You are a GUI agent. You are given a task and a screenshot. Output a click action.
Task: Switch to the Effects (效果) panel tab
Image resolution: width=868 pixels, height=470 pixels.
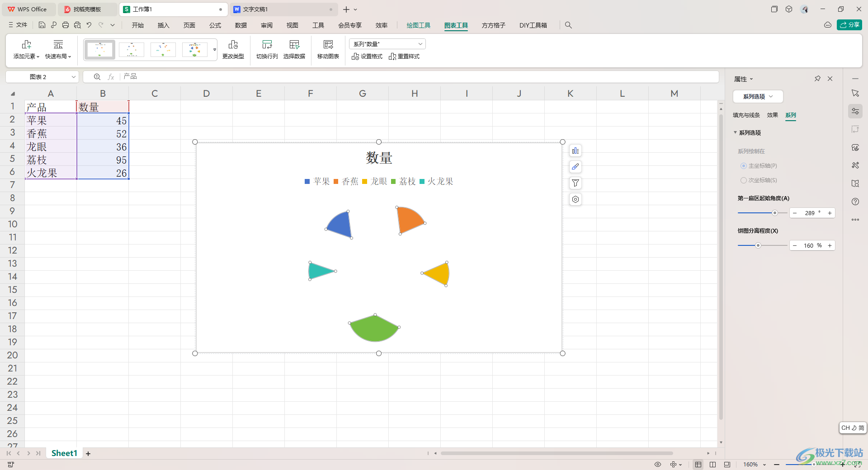[772, 115]
